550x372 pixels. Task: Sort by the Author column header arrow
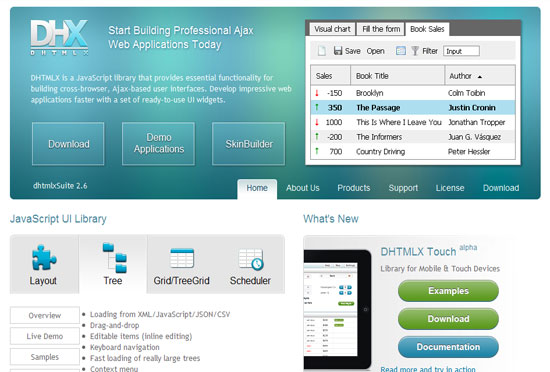(x=479, y=76)
